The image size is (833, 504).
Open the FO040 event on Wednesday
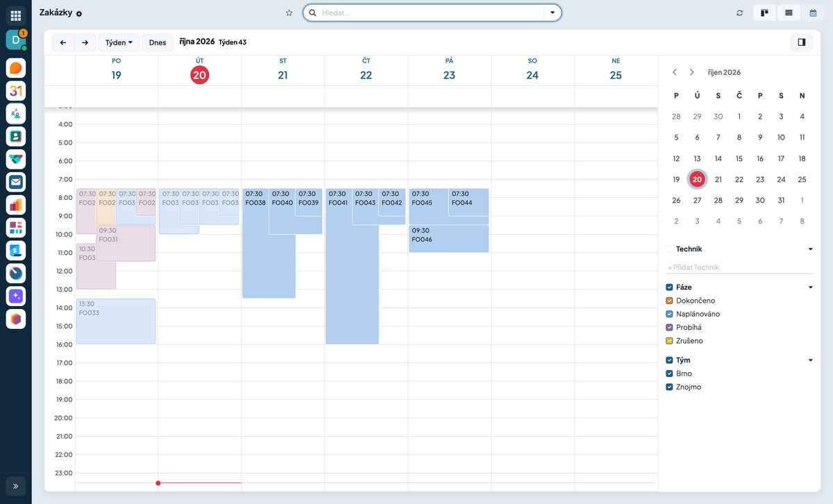[x=283, y=211]
